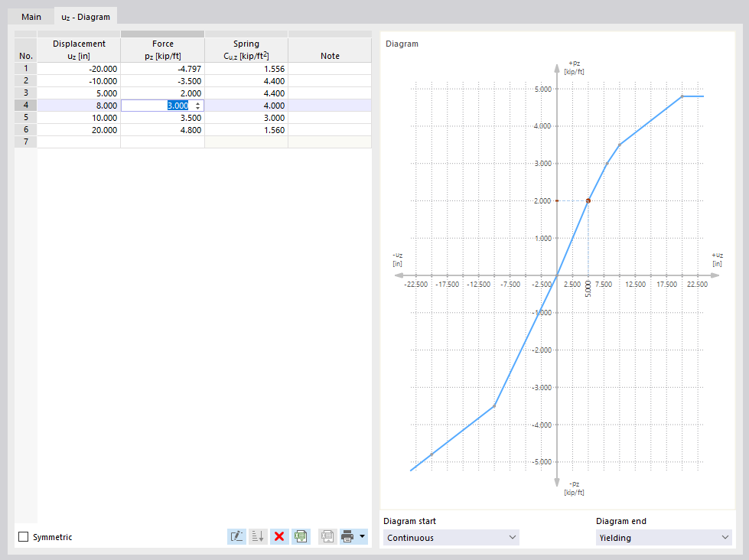Open the print options dropdown arrow
This screenshot has height=560, width=749.
coord(363,536)
